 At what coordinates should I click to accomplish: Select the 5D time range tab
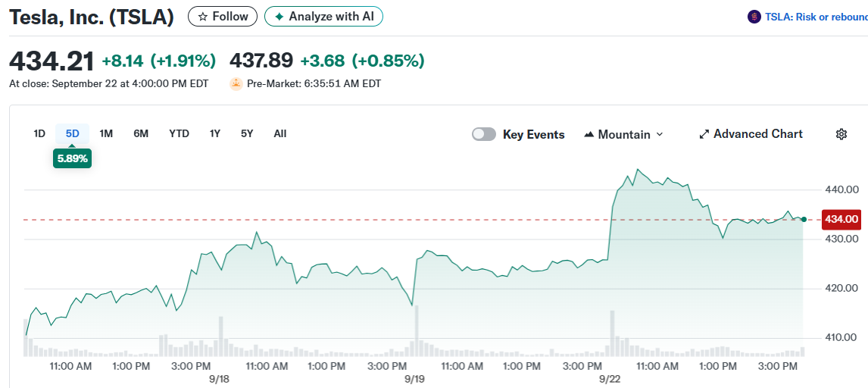tap(73, 133)
